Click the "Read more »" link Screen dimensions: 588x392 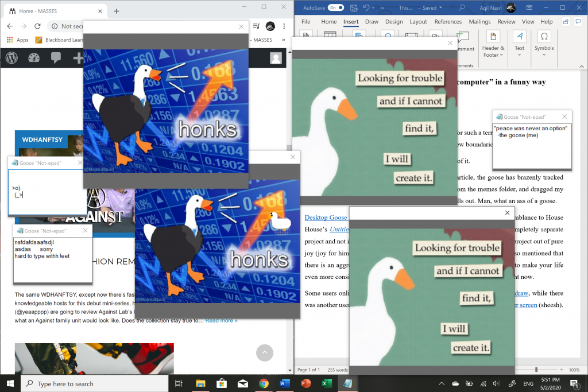coord(222,320)
